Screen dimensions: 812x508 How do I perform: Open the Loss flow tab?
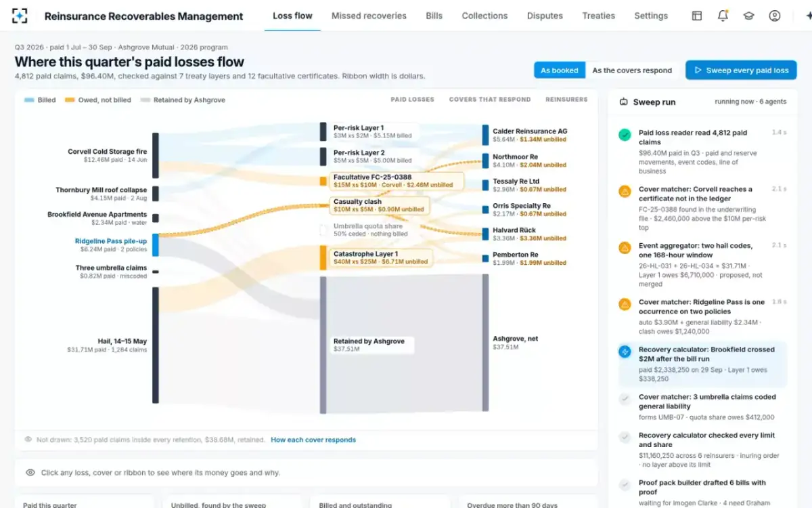pos(292,16)
